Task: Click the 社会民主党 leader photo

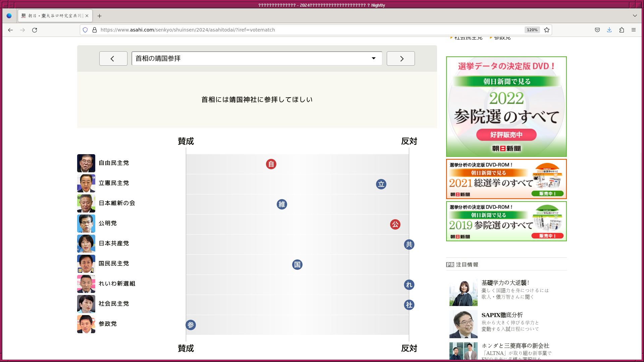Action: 86,304
